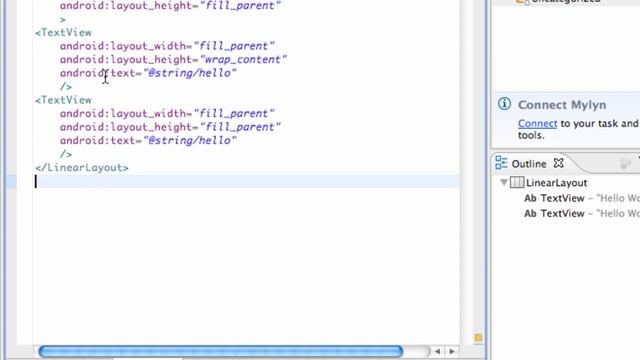Click the Connect Mylyn info icon

tap(504, 104)
